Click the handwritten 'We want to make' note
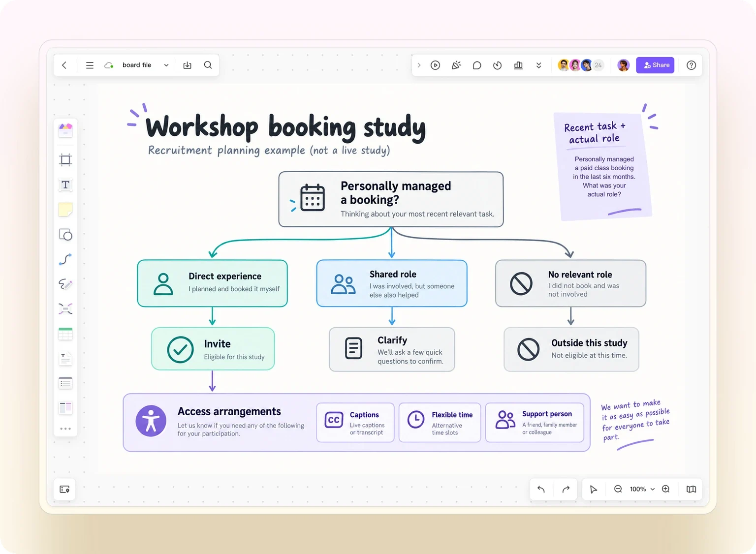The height and width of the screenshot is (554, 756). coord(635,421)
